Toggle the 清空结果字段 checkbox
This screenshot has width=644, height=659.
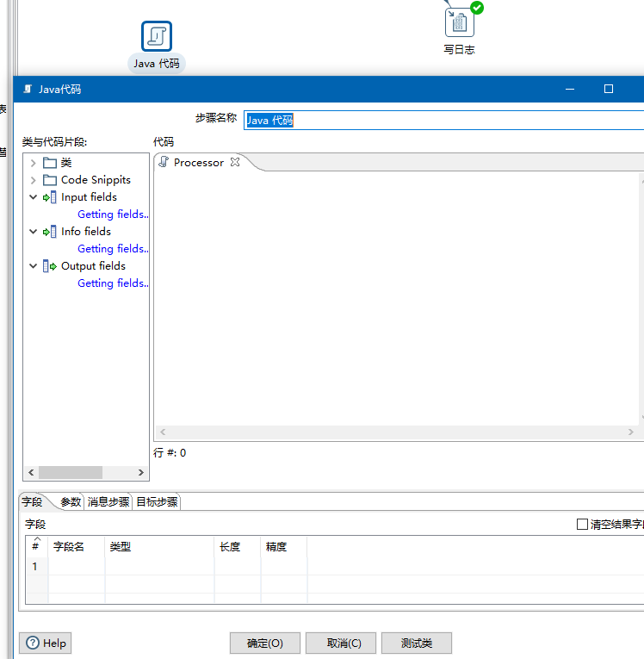[582, 524]
